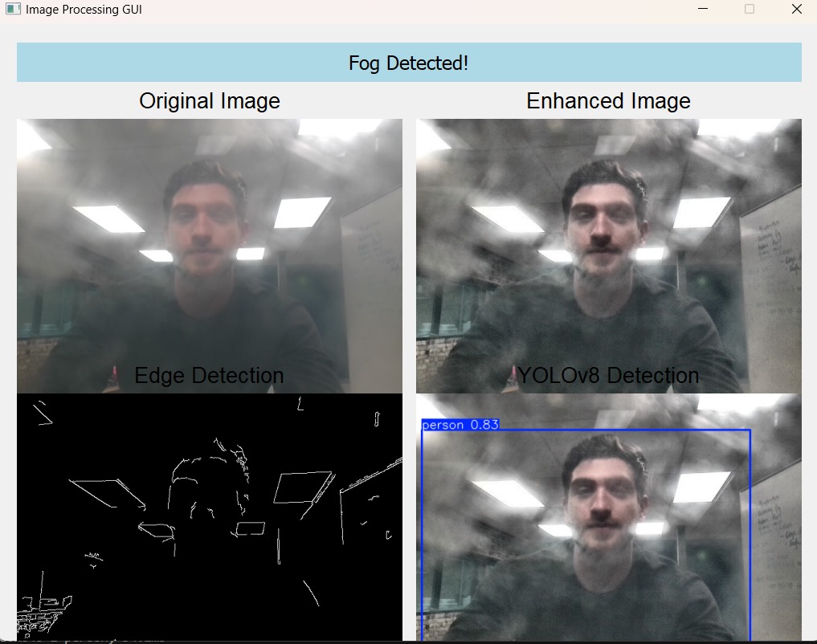Click the Original Image heading
Screen dimensions: 817x644
(210, 101)
